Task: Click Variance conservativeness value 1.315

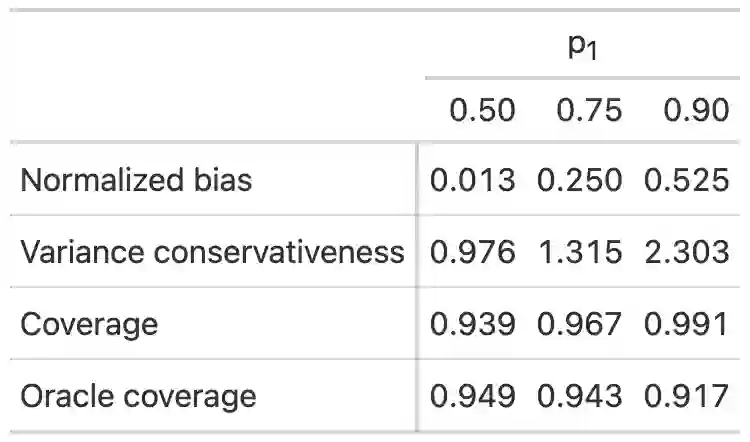Action: pos(580,252)
